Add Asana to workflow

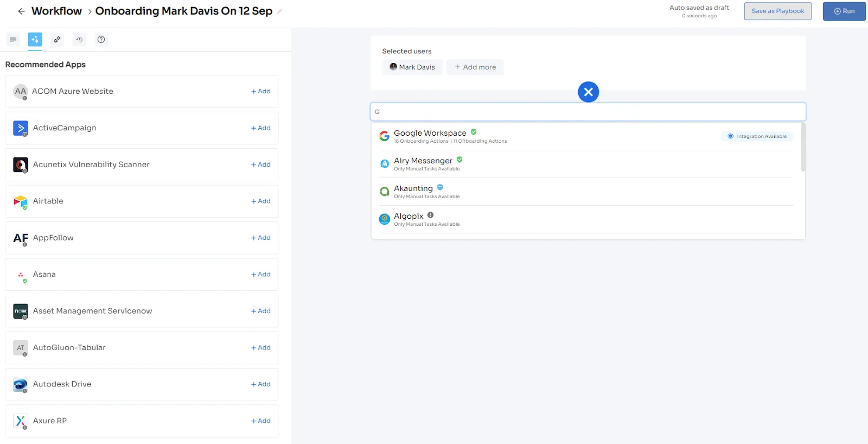point(261,275)
